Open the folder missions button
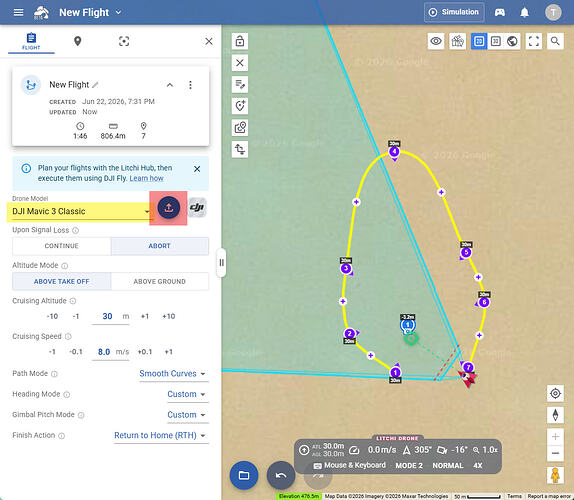The image size is (574, 500). tap(244, 475)
